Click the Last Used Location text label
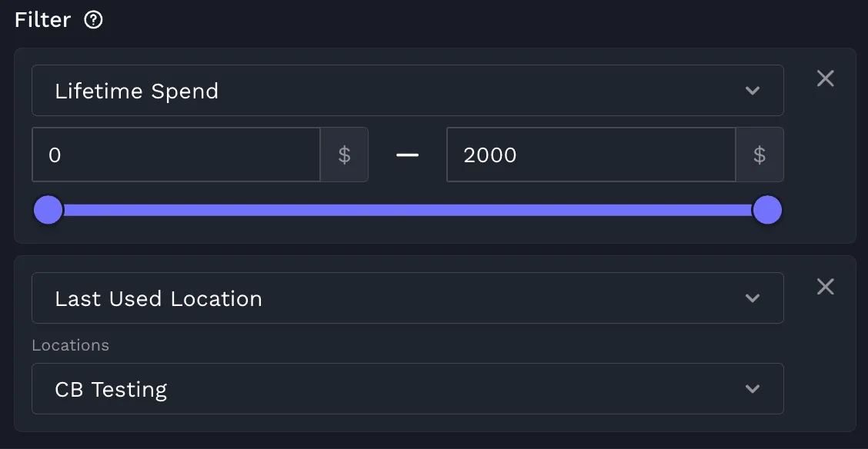This screenshot has height=449, width=868. pos(159,298)
